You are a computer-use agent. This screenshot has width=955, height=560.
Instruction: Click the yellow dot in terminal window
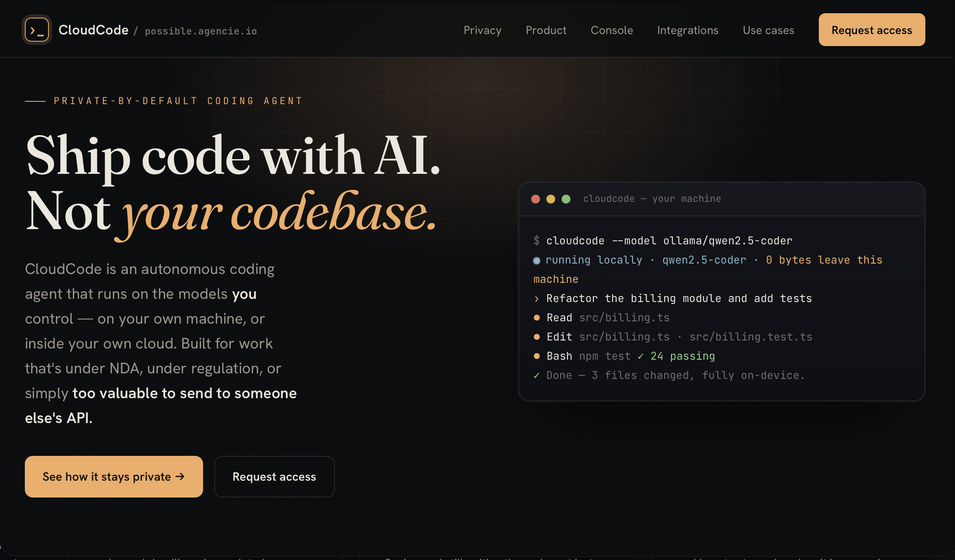[x=551, y=199]
